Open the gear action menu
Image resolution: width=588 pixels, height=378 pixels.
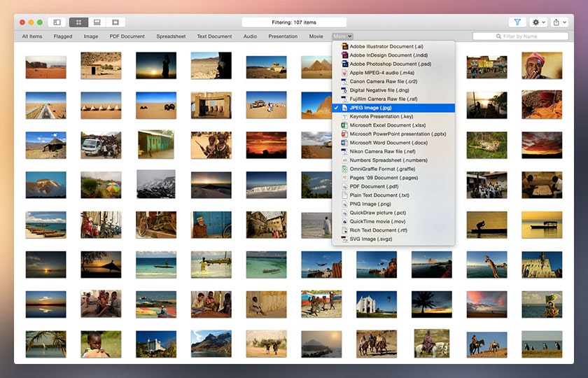click(538, 22)
